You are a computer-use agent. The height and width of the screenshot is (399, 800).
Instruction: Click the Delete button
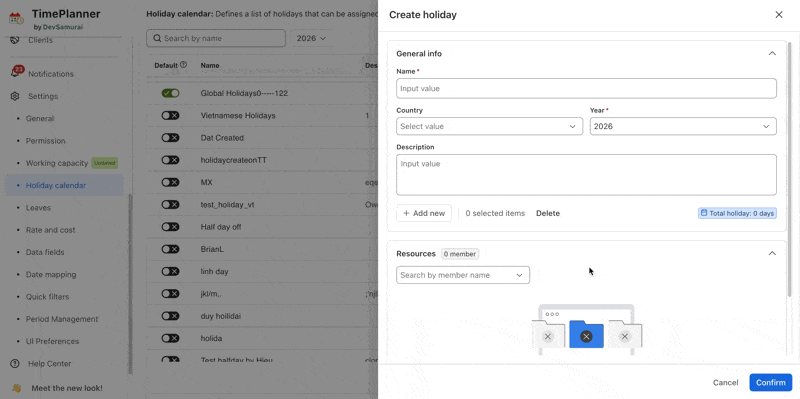coord(548,213)
